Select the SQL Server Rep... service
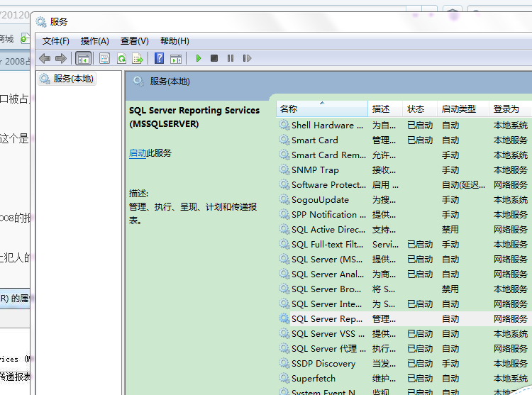This screenshot has height=395, width=532. [327, 318]
